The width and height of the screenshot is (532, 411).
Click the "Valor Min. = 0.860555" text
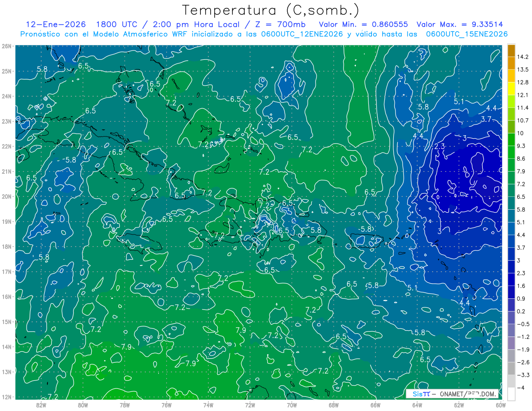coord(364,24)
